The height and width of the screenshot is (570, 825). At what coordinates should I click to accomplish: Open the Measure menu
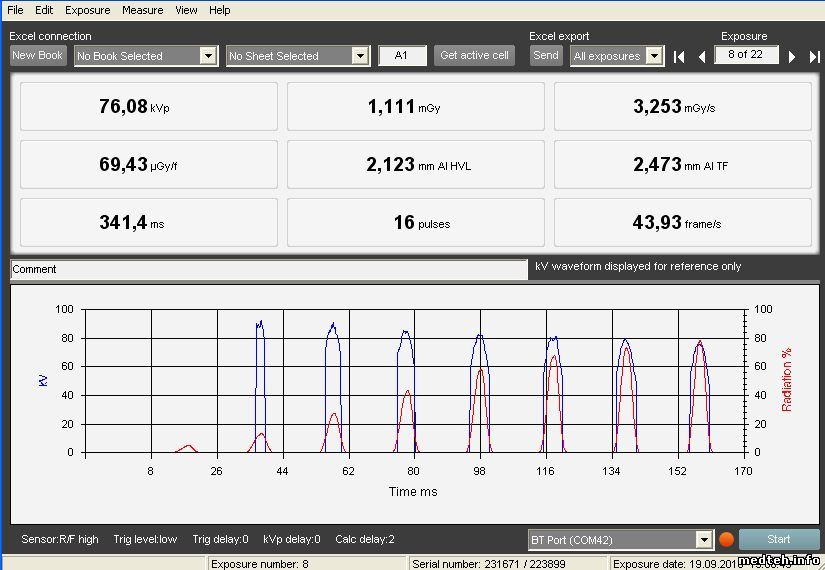click(x=142, y=10)
